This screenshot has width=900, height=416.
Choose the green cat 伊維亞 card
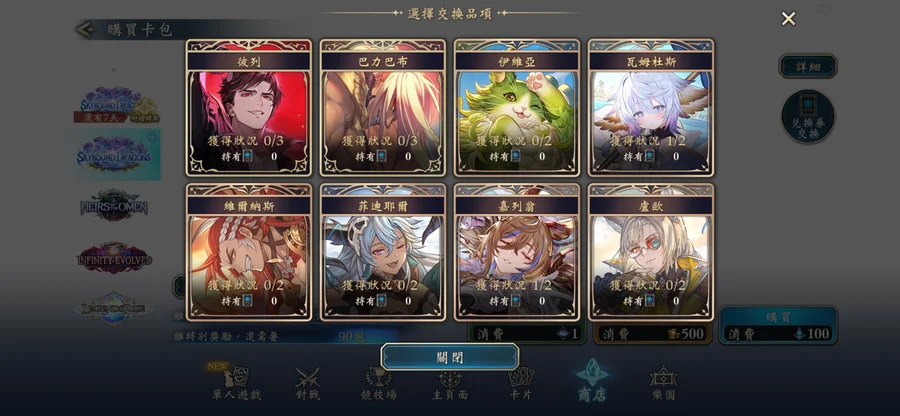click(x=517, y=108)
